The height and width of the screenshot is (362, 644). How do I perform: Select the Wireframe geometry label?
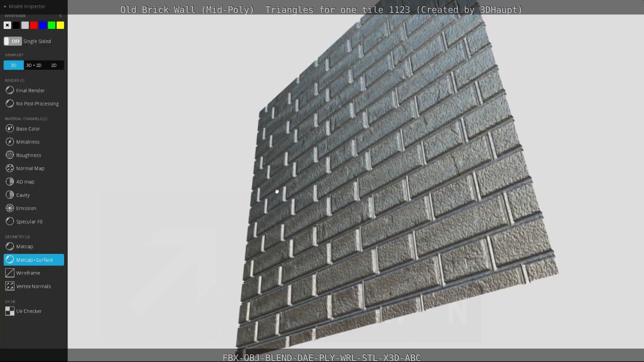(x=28, y=273)
